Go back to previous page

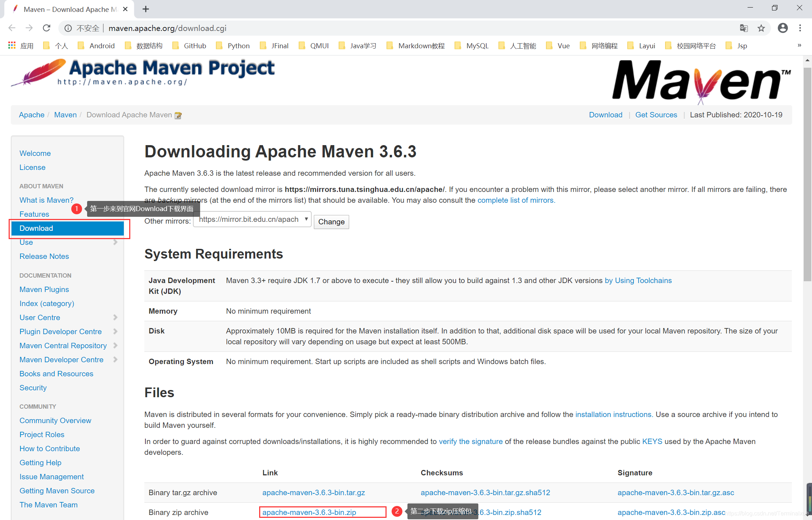(12, 28)
